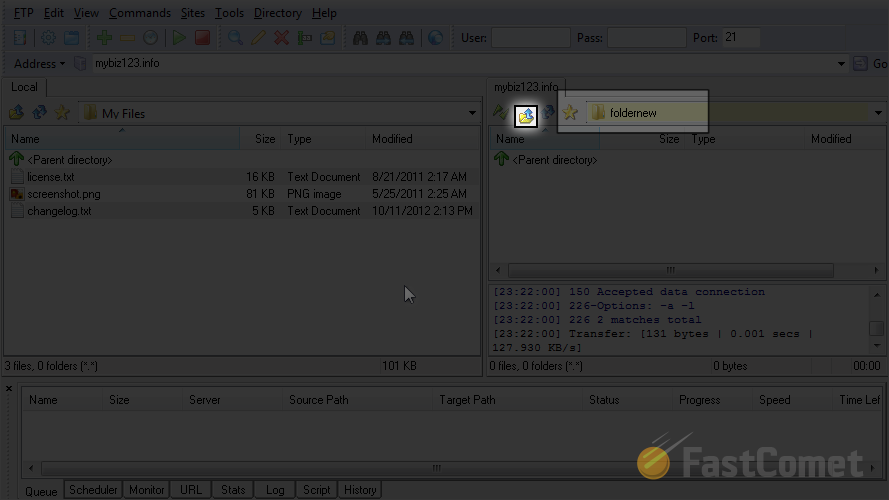The height and width of the screenshot is (500, 889).
Task: Switch to the Stats tab
Action: point(233,490)
